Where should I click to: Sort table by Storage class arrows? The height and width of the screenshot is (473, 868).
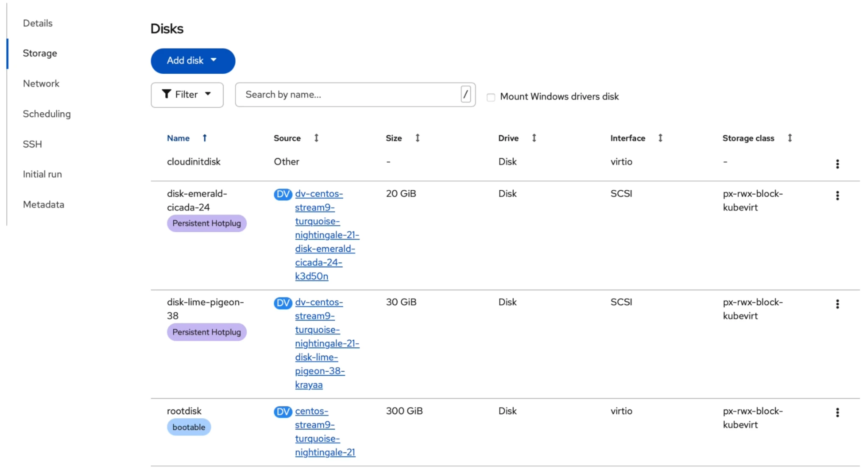790,138
